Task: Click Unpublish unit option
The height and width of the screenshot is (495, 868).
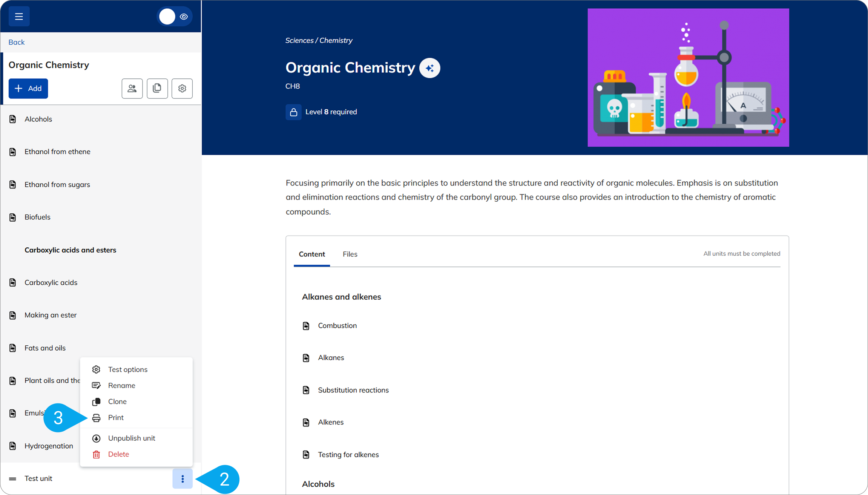Action: click(131, 438)
